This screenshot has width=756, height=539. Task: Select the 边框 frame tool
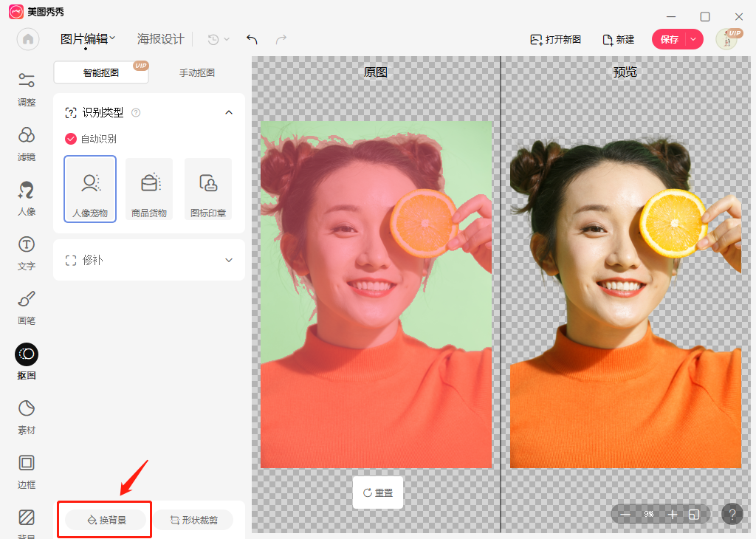pyautogui.click(x=26, y=471)
